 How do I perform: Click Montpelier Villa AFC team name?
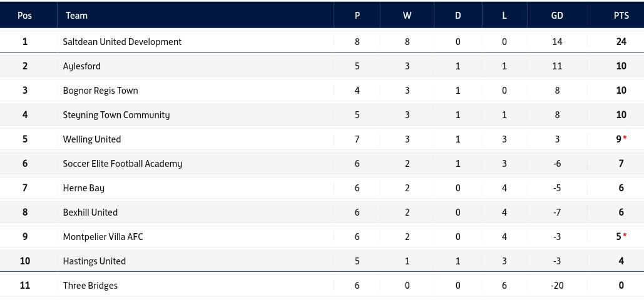coord(103,237)
